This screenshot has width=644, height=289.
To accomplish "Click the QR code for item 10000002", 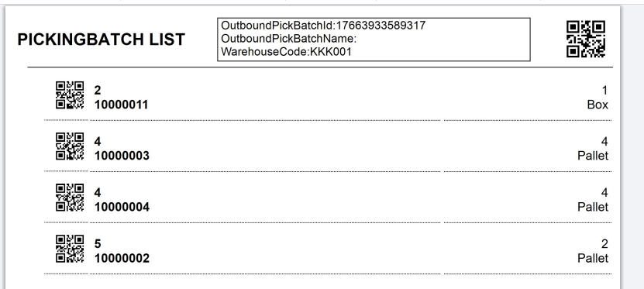I will tap(70, 249).
